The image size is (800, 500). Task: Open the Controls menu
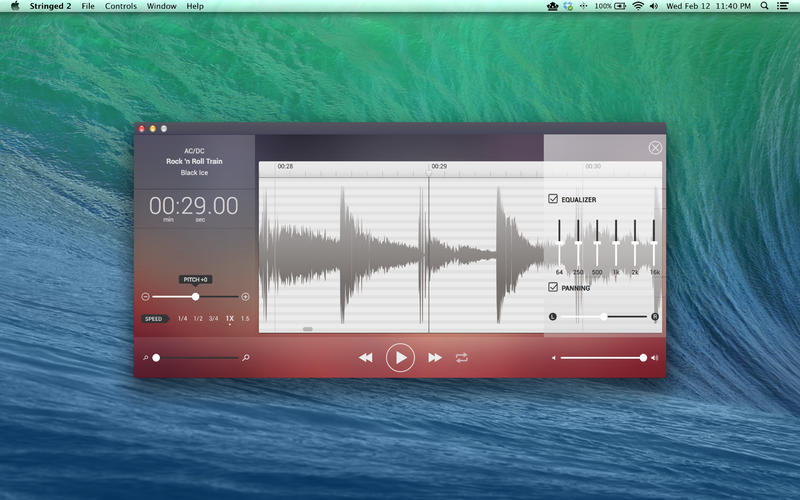pyautogui.click(x=121, y=6)
